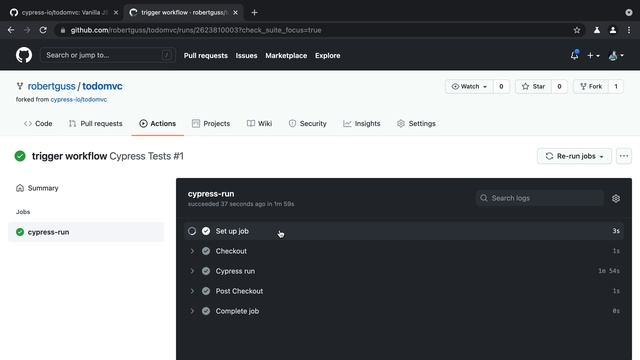Open the Re-run jobs dropdown

574,156
